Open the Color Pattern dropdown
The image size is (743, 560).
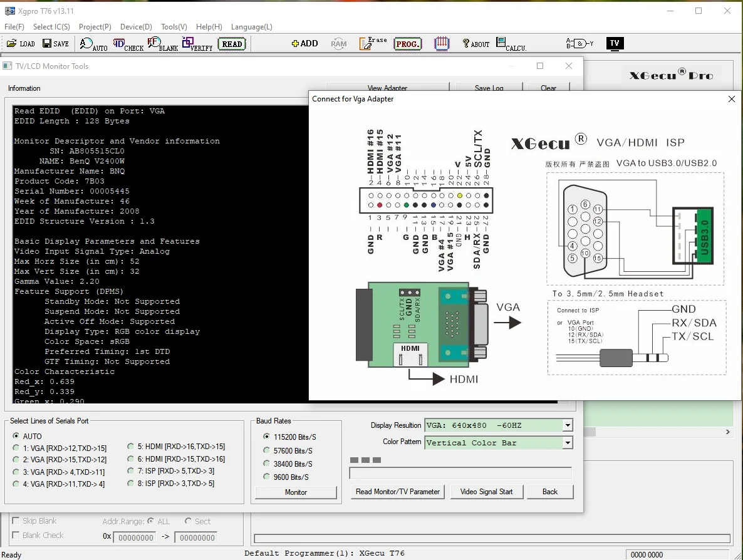(x=568, y=443)
